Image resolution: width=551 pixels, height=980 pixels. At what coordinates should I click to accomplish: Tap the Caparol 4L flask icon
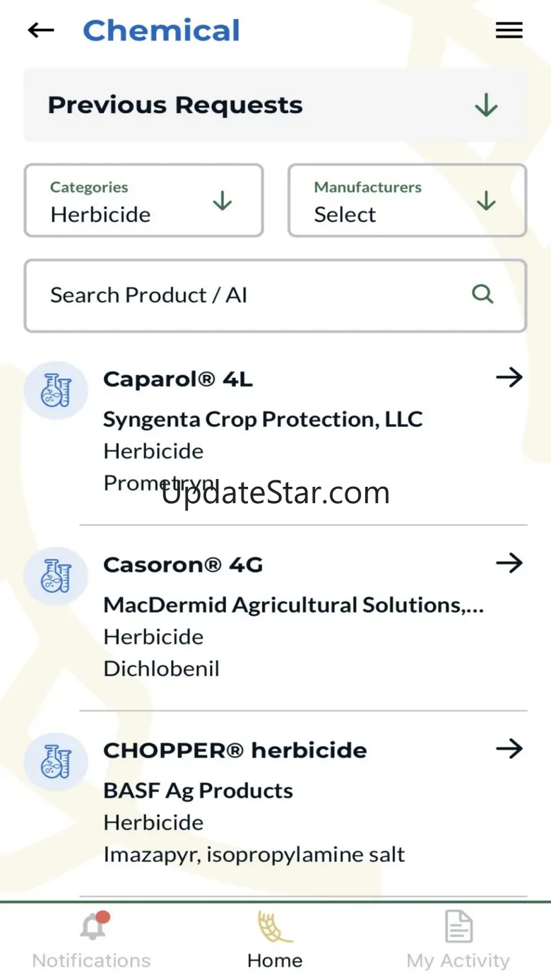point(56,391)
